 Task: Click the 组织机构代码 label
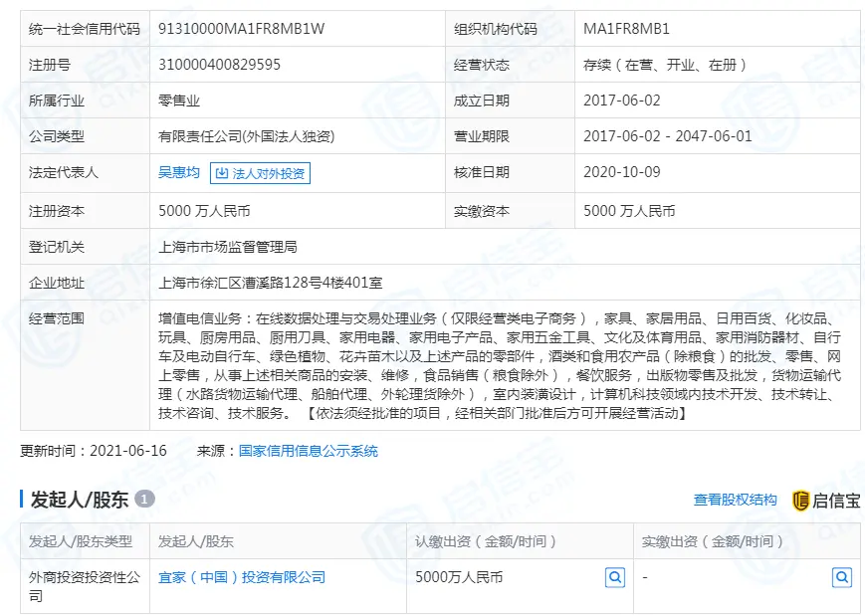496,29
